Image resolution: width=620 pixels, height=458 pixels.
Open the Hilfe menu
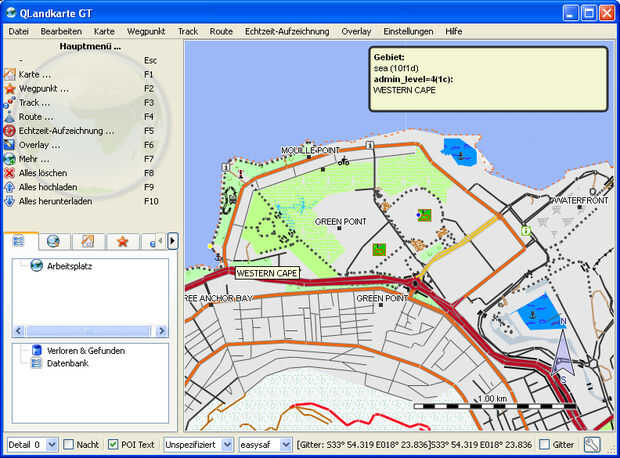pos(454,31)
